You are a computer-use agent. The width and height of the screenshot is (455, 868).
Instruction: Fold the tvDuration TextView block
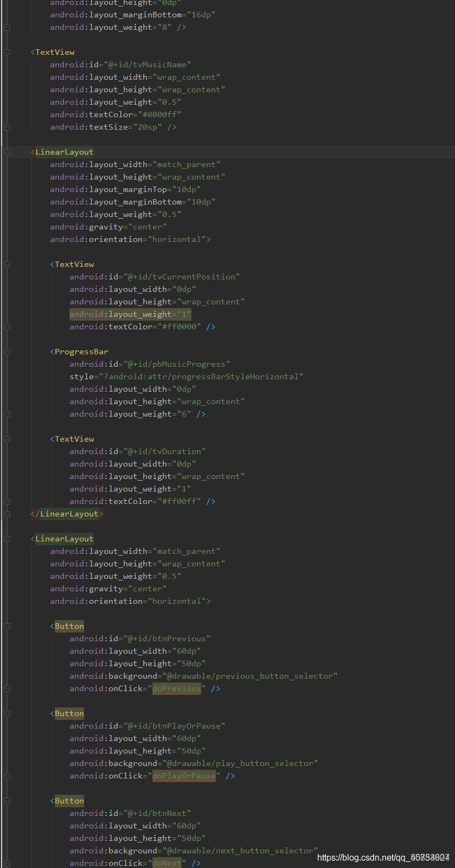click(x=7, y=439)
